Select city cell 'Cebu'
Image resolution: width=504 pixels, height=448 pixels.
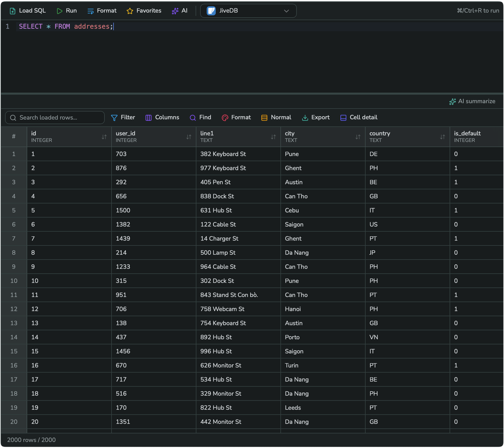click(x=323, y=210)
